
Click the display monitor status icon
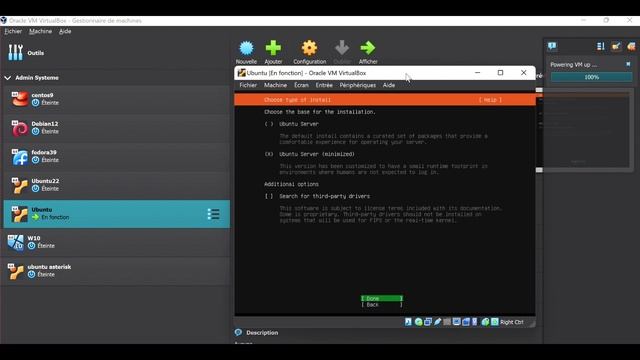pos(456,322)
